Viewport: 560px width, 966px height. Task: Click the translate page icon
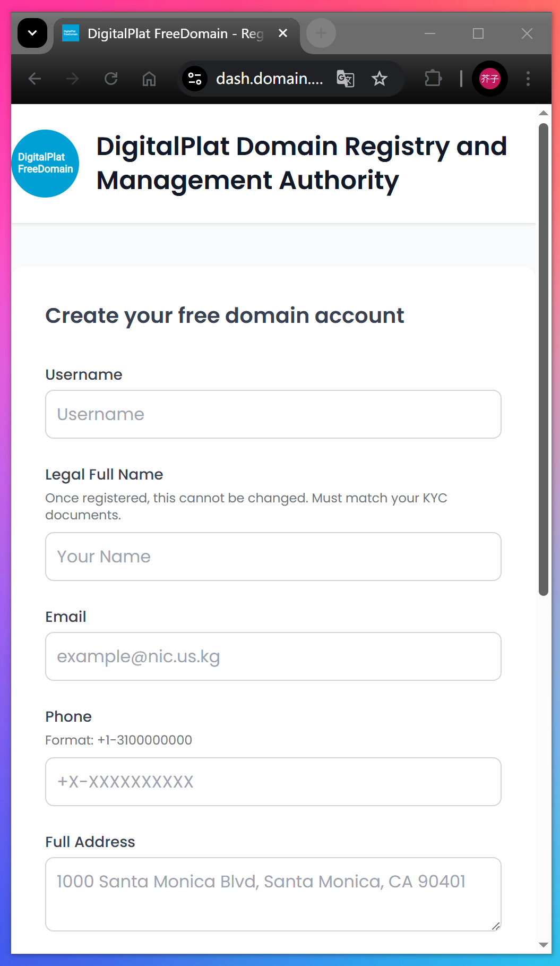point(346,79)
